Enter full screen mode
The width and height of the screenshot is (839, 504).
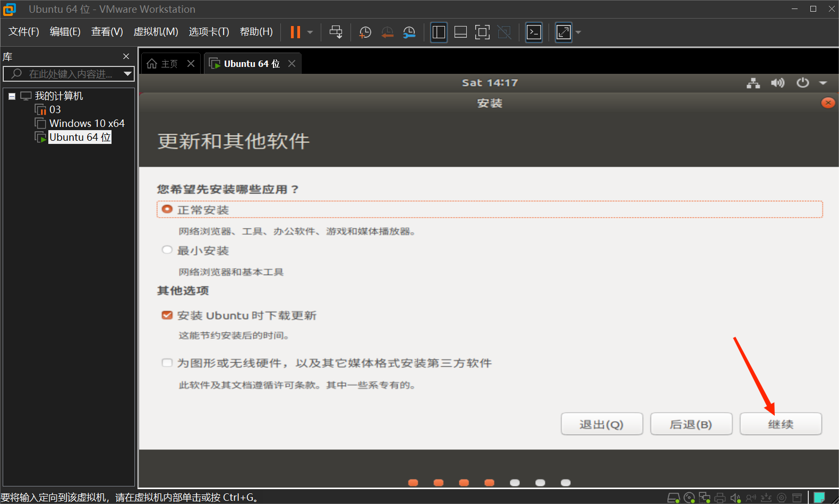pyautogui.click(x=482, y=32)
